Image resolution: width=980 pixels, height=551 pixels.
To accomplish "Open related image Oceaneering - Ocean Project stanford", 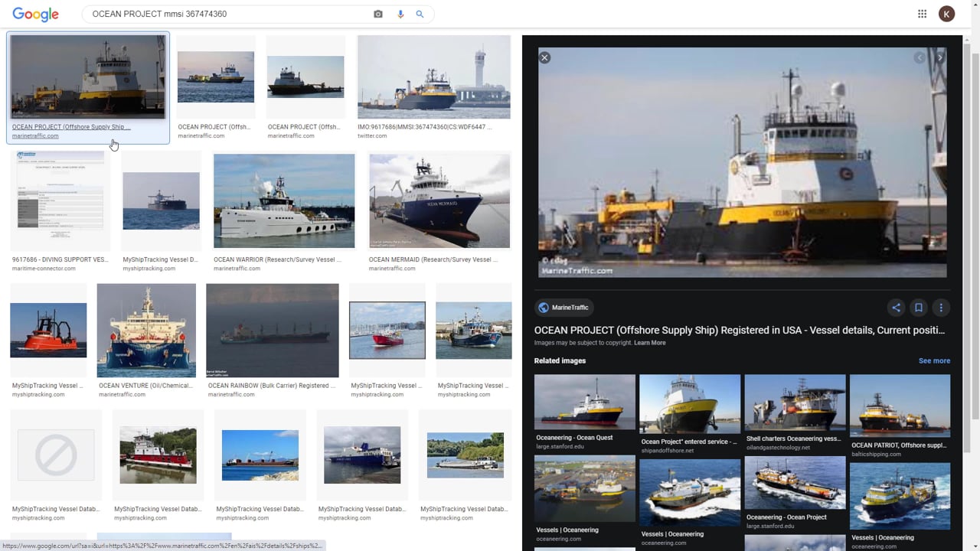I will [795, 484].
